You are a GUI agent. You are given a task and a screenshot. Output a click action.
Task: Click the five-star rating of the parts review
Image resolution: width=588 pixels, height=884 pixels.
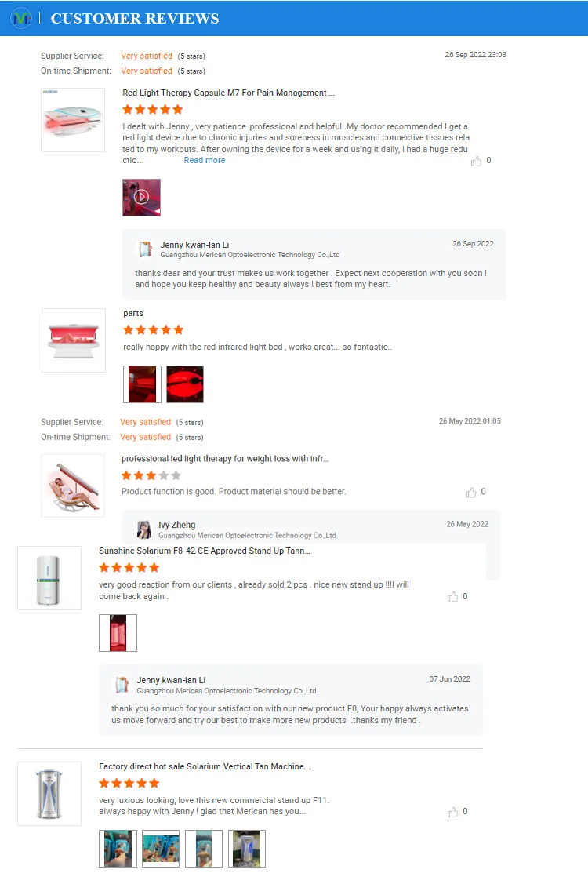coord(154,329)
